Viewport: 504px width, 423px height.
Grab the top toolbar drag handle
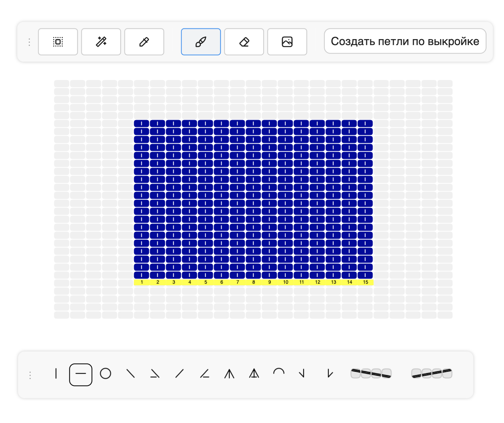coord(29,42)
